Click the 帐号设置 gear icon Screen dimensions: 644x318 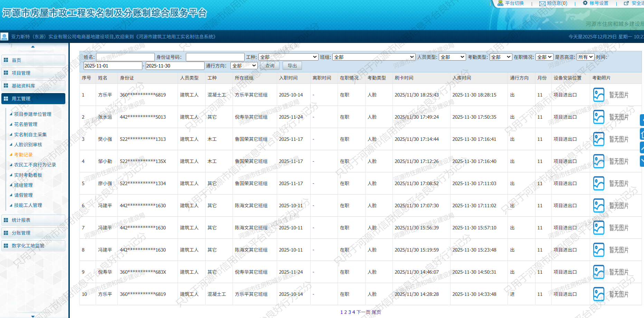click(x=585, y=3)
